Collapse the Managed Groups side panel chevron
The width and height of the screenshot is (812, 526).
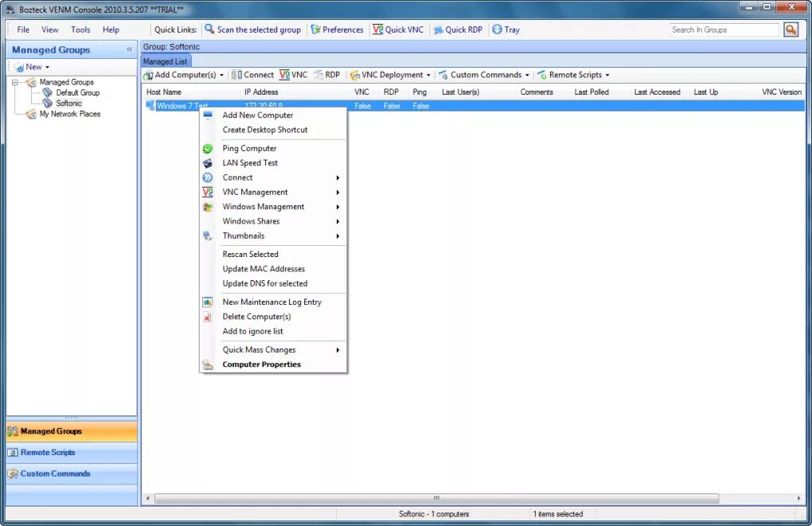point(130,49)
